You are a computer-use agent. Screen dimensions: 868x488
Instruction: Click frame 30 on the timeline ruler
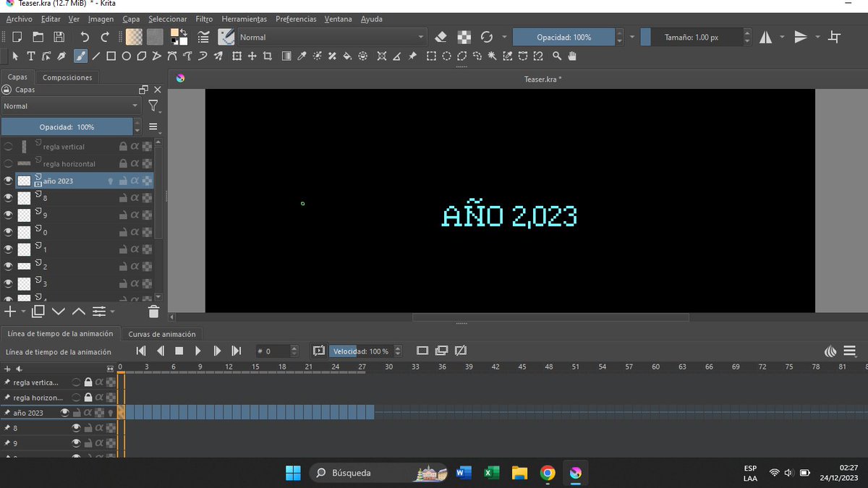coord(388,367)
